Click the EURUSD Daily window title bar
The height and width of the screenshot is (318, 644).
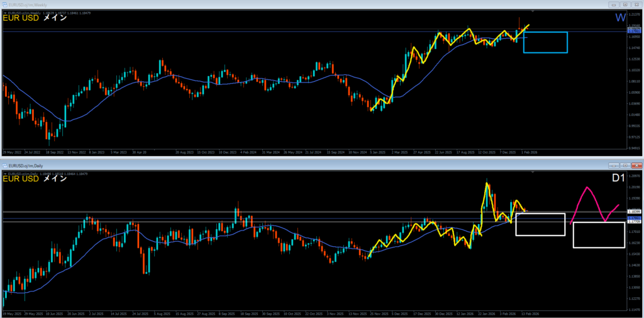(252, 164)
